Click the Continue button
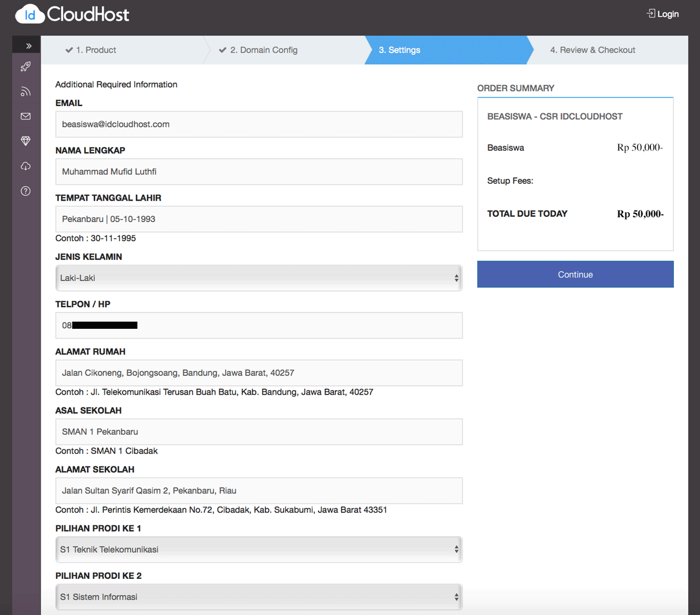This screenshot has width=700, height=615. coord(575,274)
